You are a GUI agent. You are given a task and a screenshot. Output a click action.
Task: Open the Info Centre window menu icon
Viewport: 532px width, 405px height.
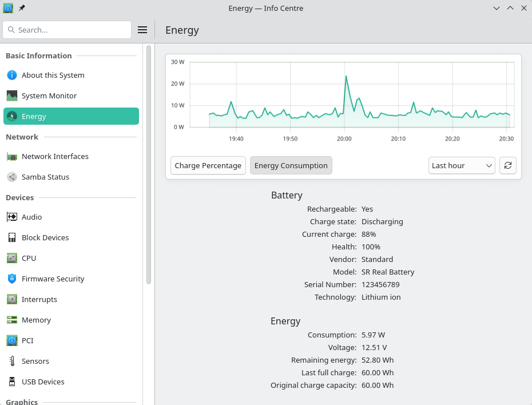[x=8, y=8]
